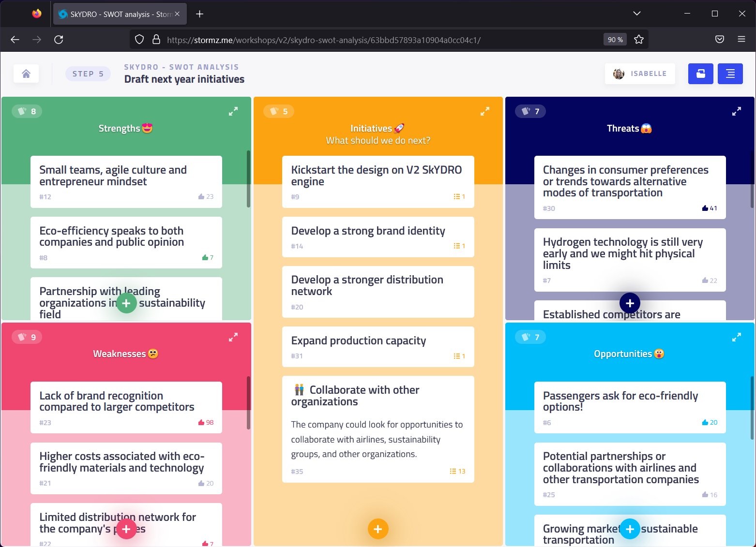Expand the Strengths column to full view
756x547 pixels.
[233, 111]
